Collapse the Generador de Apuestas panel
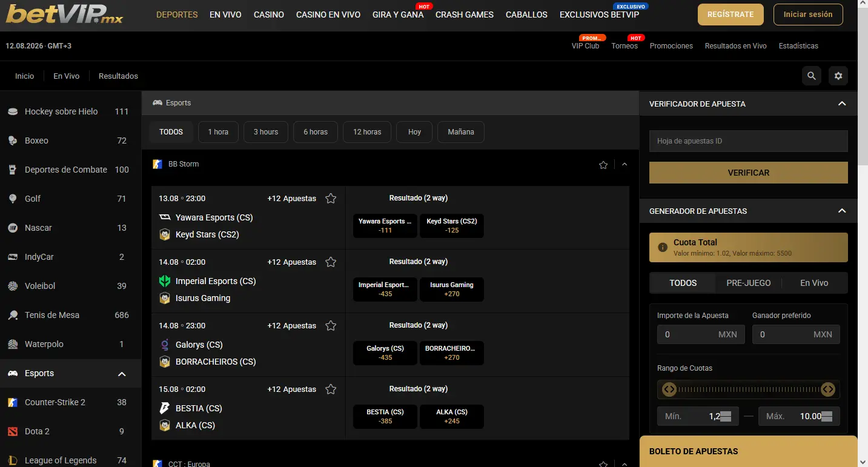Viewport: 868px width, 467px height. coord(842,211)
